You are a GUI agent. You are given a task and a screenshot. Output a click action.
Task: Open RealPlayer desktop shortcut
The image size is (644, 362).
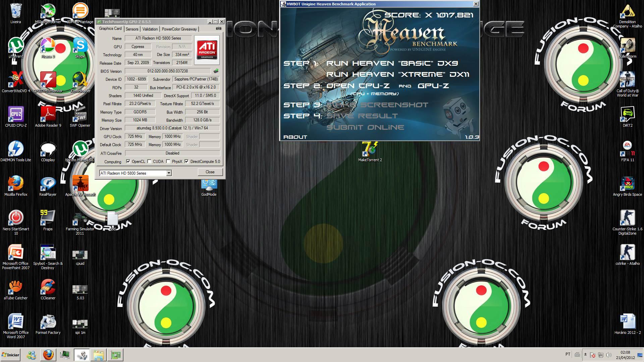pyautogui.click(x=48, y=186)
